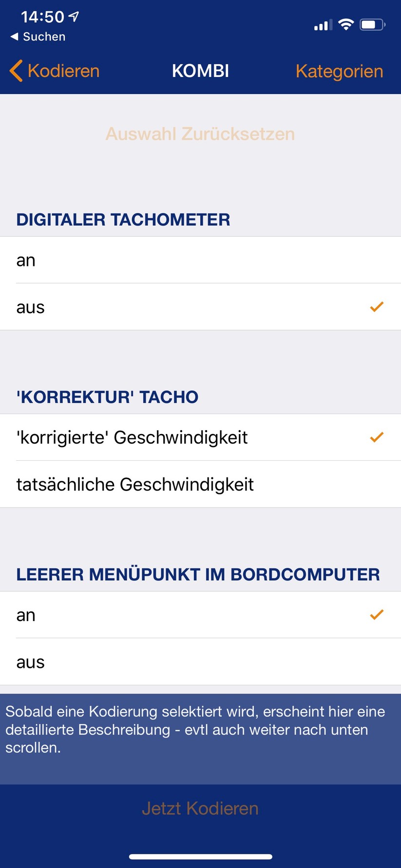Open the Kategorien menu
Viewport: 401px width, 868px height.
pyautogui.click(x=339, y=71)
